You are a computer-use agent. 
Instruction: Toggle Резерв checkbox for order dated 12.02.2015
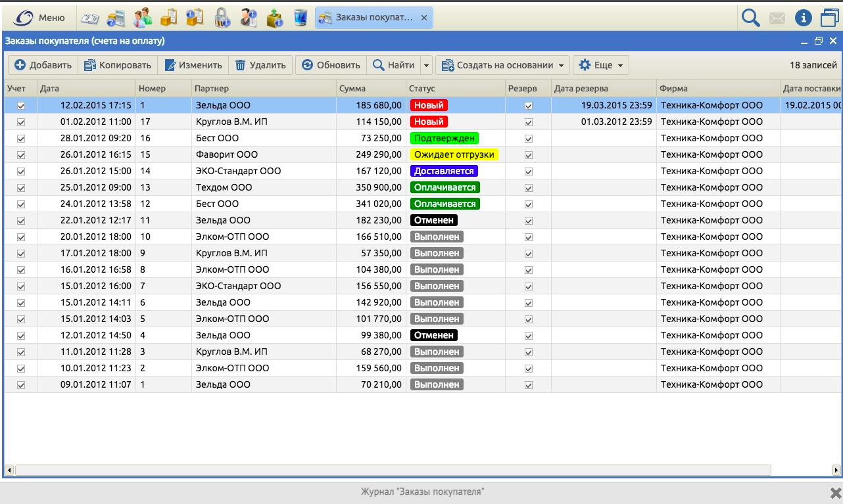pos(529,106)
